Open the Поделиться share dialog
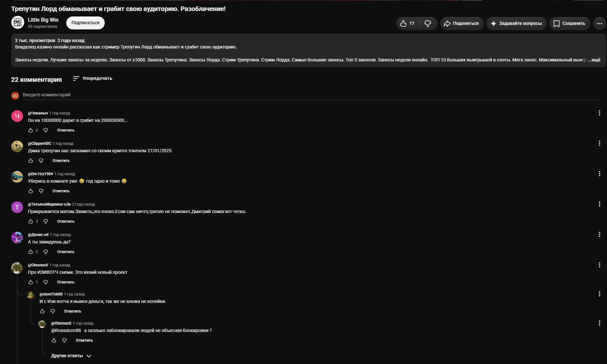Screen dimensions: 607x364 pos(462,23)
